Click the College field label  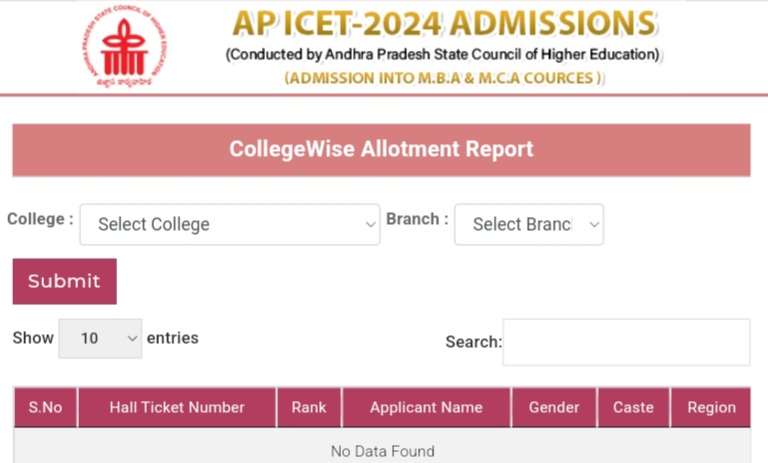(40, 219)
